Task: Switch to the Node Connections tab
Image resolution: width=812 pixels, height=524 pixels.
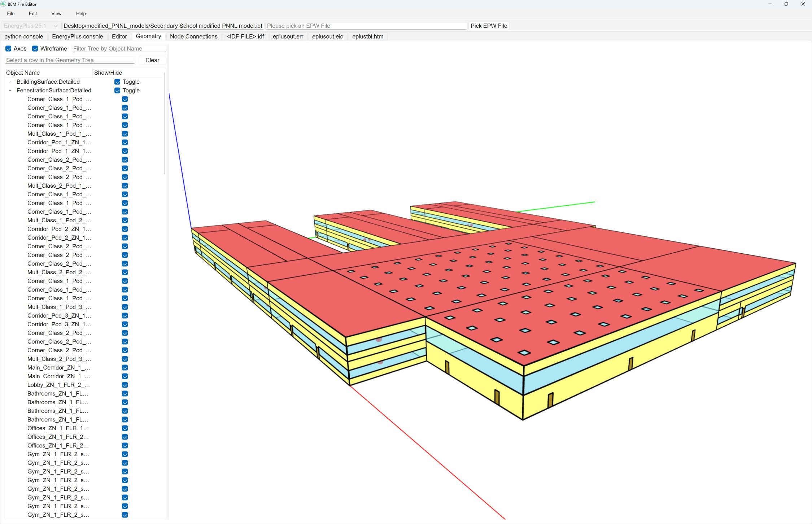Action: [193, 36]
